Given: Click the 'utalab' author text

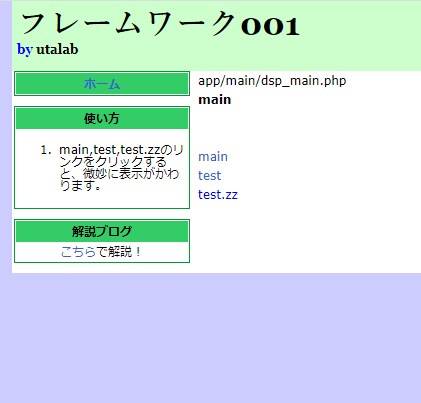Looking at the screenshot, I should tap(57, 49).
